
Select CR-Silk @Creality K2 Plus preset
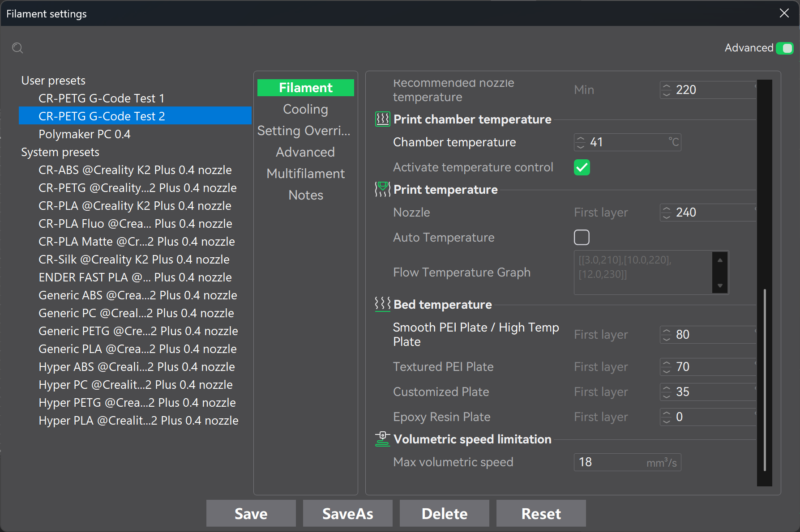coord(135,260)
